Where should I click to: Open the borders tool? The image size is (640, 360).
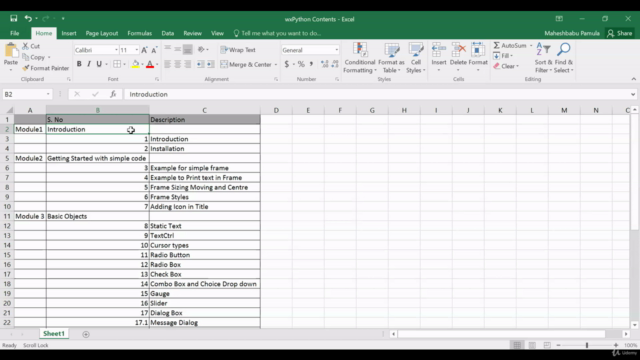coord(117,64)
